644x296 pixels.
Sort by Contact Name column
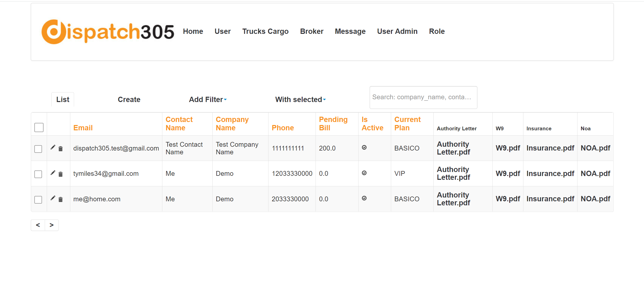point(179,124)
